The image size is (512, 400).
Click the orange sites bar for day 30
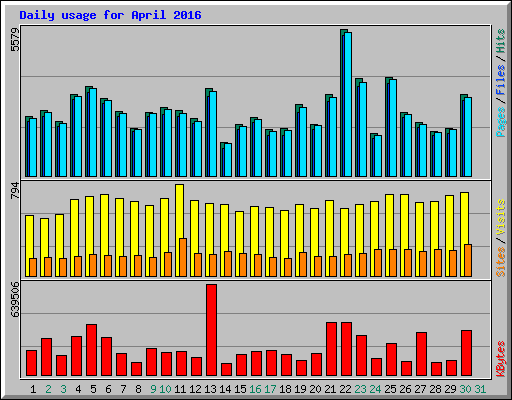point(468,260)
